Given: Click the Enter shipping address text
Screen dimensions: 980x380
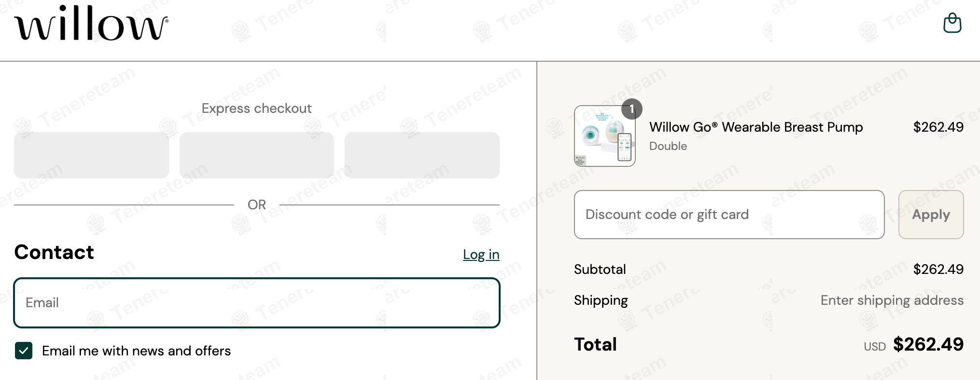Looking at the screenshot, I should [x=892, y=300].
